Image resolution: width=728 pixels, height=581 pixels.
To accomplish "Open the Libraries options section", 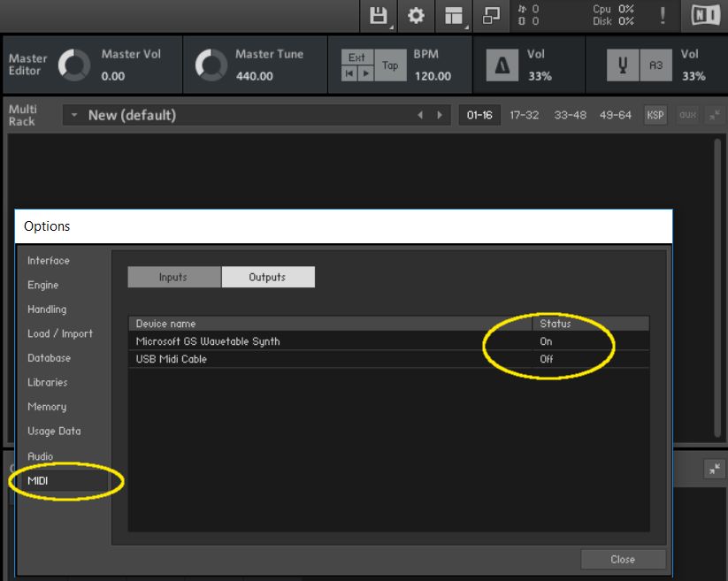I will pyautogui.click(x=48, y=382).
